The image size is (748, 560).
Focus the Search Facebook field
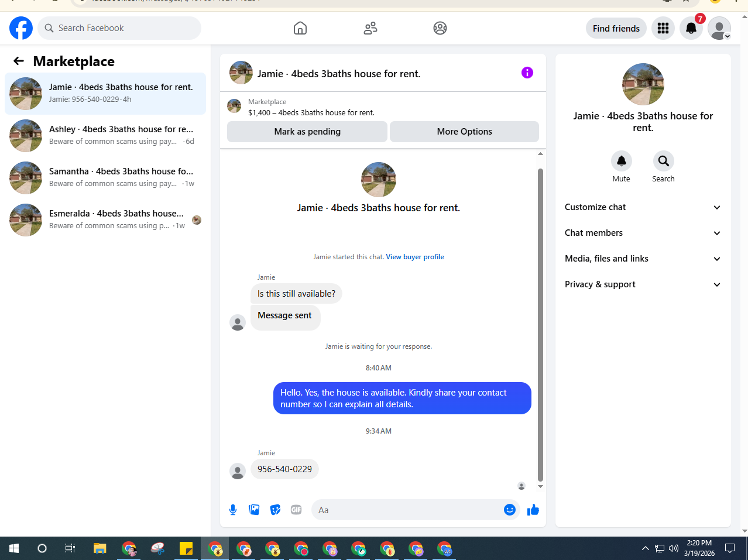[x=119, y=28]
